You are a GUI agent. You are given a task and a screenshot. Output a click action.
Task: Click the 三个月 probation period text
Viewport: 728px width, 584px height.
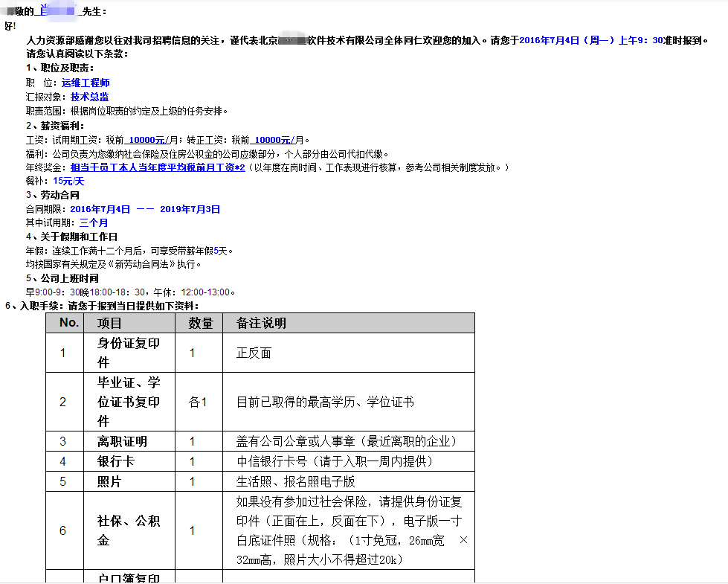coord(94,222)
